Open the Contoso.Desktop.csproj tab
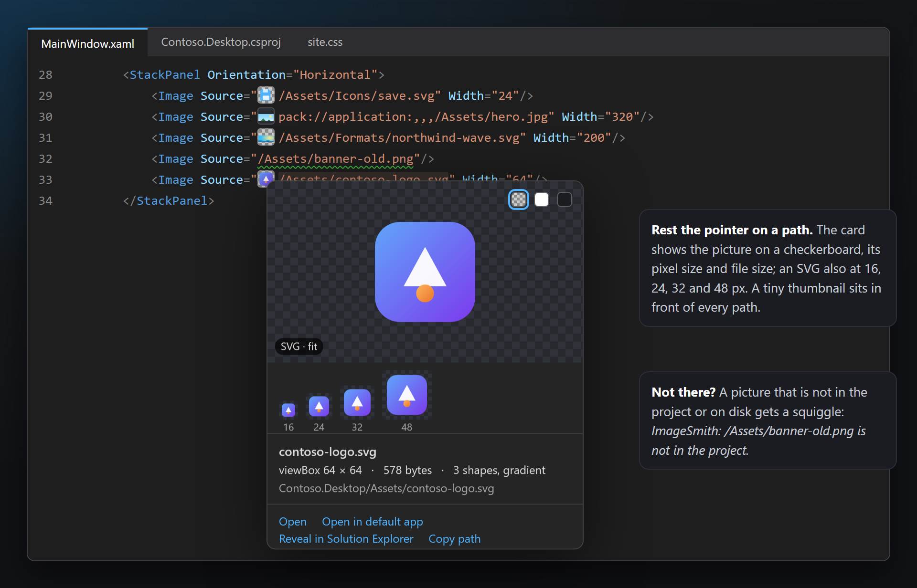This screenshot has width=917, height=588. point(221,42)
